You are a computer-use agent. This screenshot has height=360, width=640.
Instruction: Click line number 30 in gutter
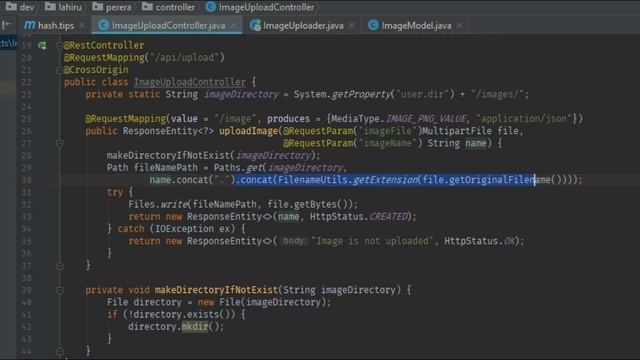pos(26,180)
